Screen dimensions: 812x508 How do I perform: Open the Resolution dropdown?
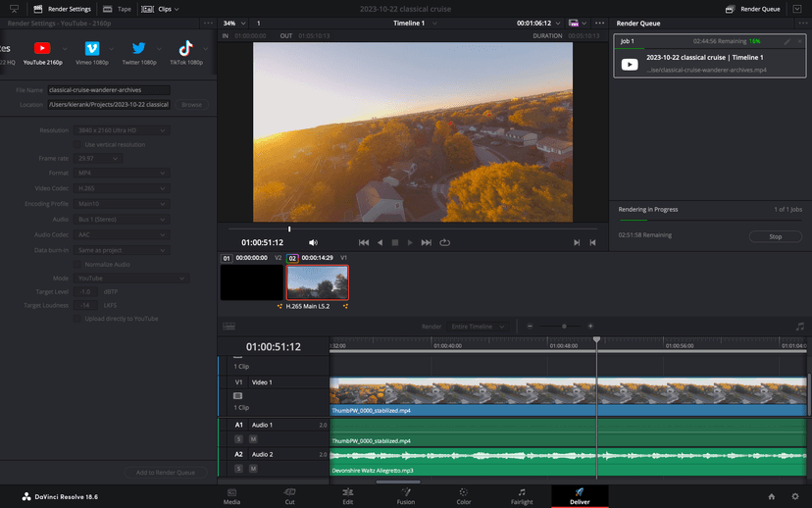(122, 130)
